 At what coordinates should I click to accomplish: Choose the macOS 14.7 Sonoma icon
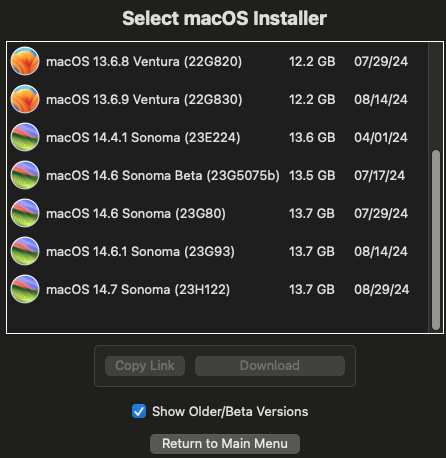(25, 289)
